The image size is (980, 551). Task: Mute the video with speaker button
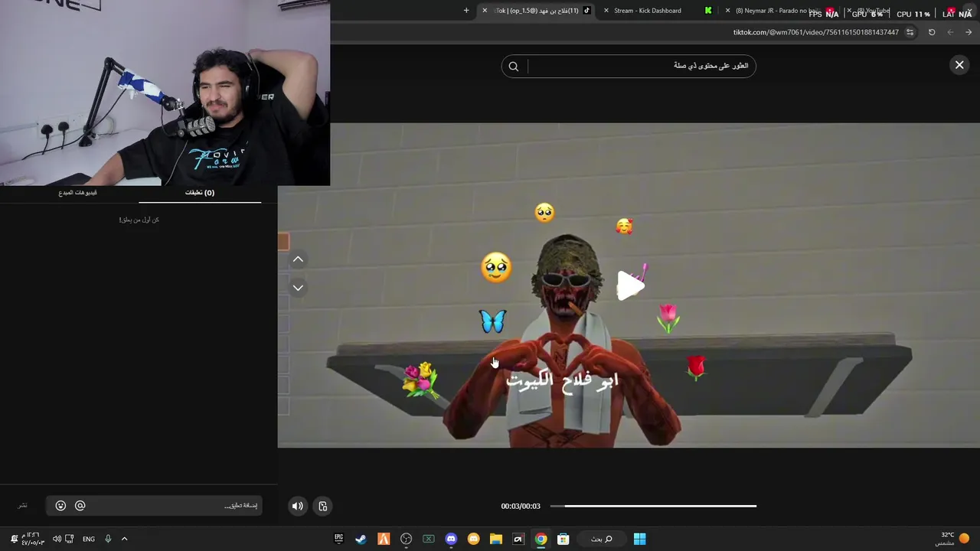pyautogui.click(x=298, y=506)
